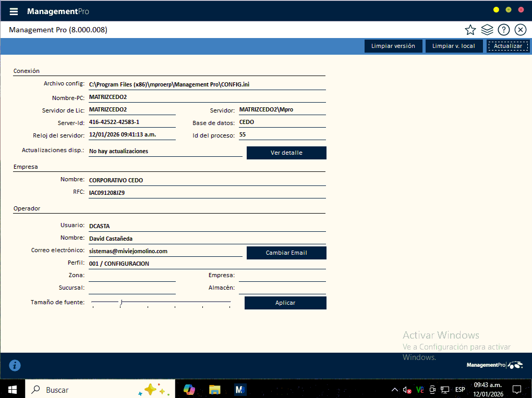Open the Windows notification center icon
The width and height of the screenshot is (532, 398).
[x=517, y=389]
